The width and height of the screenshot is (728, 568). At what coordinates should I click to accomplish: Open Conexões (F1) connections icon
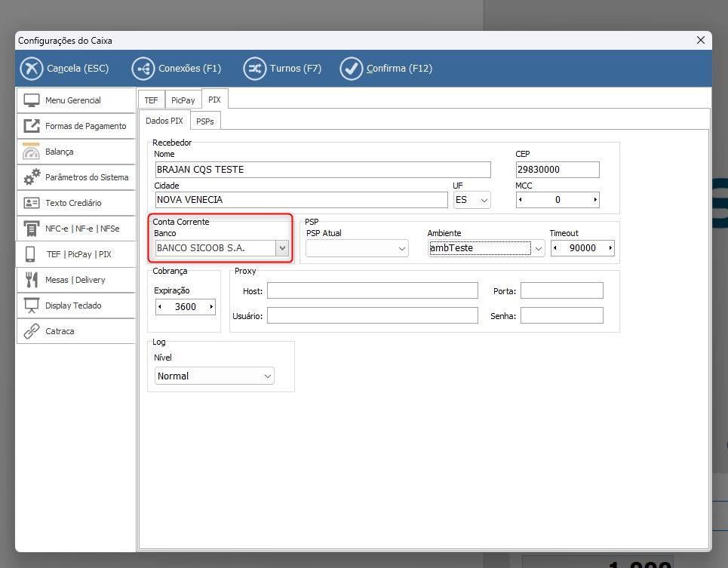coord(143,69)
